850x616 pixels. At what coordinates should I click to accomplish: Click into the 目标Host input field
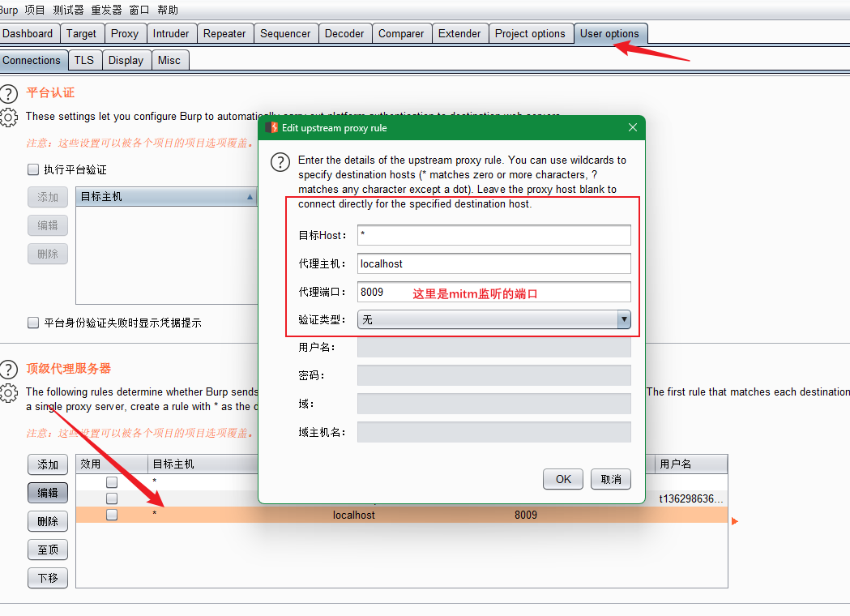493,235
